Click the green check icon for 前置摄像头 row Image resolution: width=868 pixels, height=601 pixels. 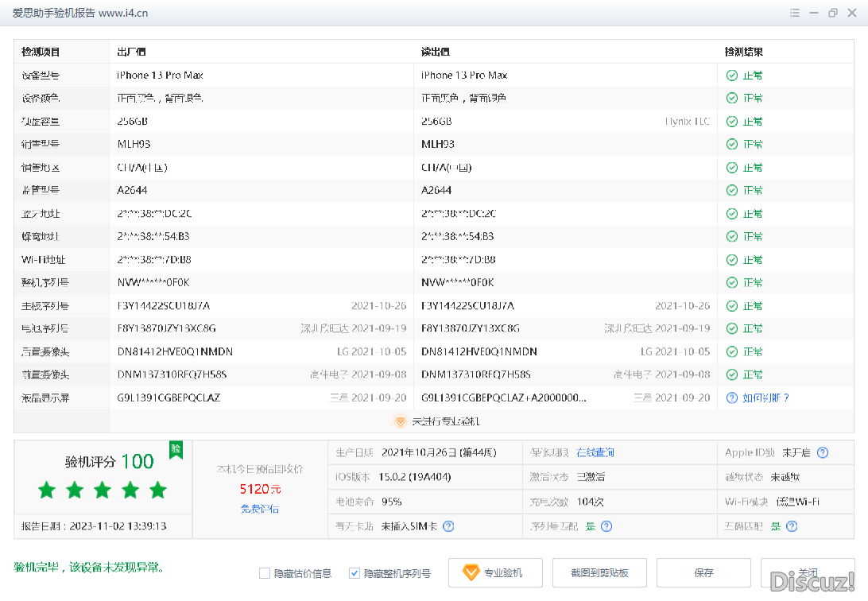click(732, 374)
